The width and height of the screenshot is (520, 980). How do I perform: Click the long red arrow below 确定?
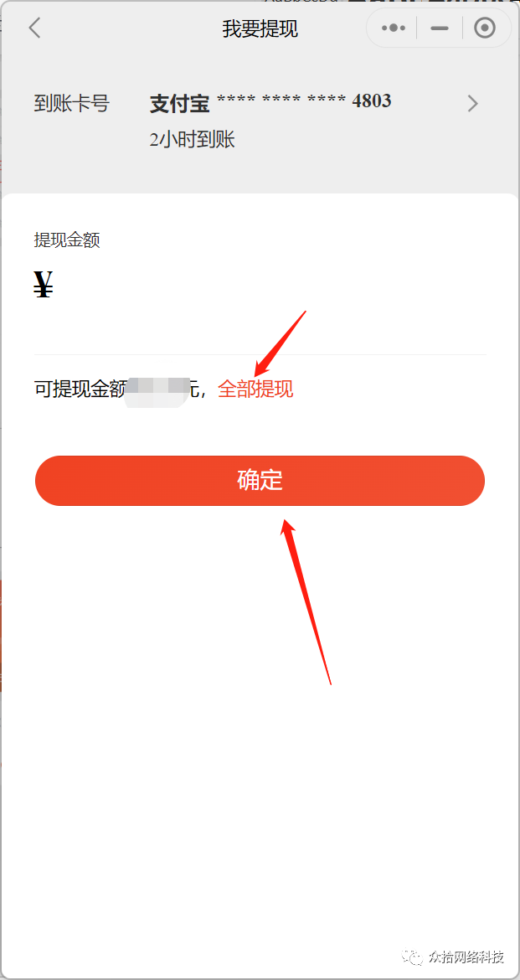pyautogui.click(x=306, y=601)
